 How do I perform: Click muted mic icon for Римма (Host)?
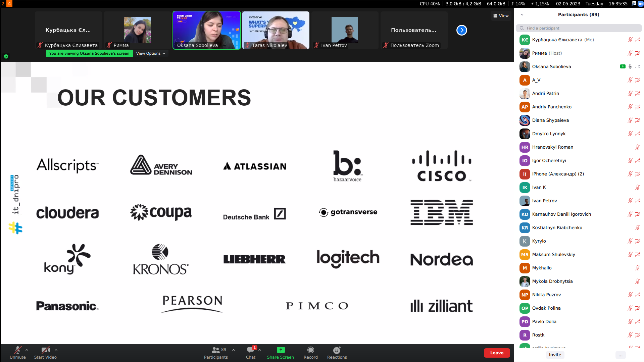630,53
